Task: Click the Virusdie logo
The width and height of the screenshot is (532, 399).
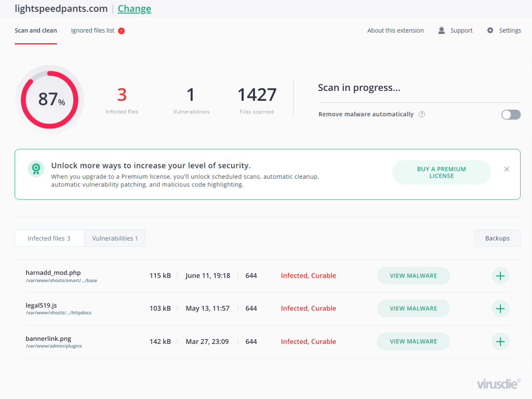Action: [x=498, y=384]
